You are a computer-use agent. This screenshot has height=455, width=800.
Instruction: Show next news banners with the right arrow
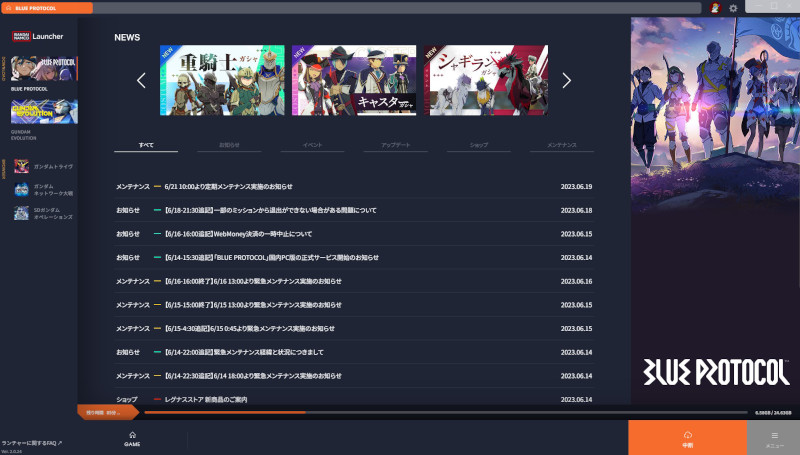pos(566,80)
